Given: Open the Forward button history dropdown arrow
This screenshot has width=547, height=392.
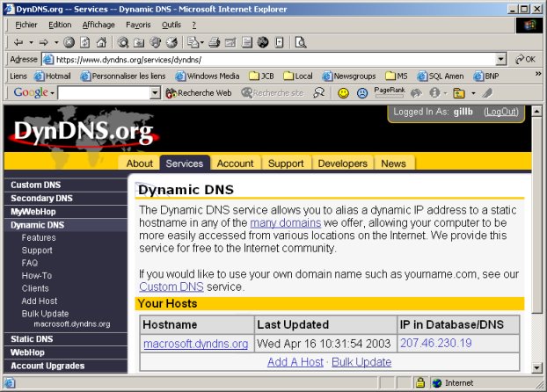Looking at the screenshot, I should coord(56,42).
